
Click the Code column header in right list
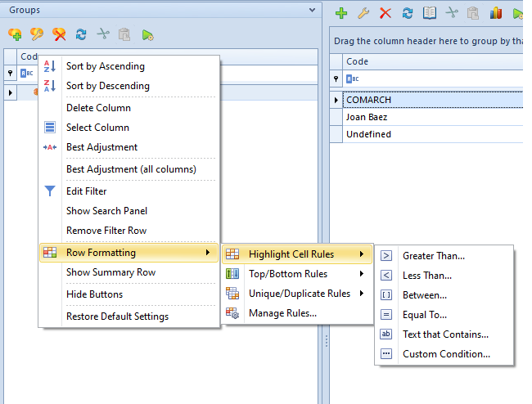[x=433, y=61]
